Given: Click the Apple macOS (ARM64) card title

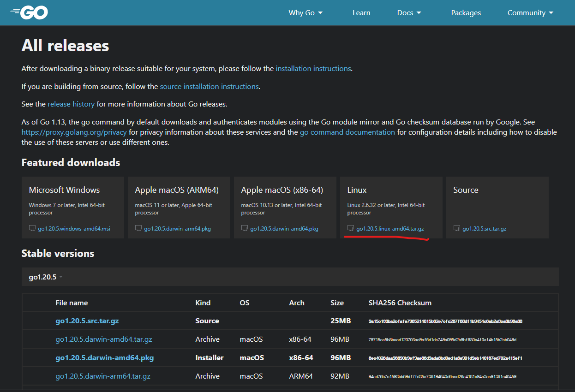Looking at the screenshot, I should point(177,190).
